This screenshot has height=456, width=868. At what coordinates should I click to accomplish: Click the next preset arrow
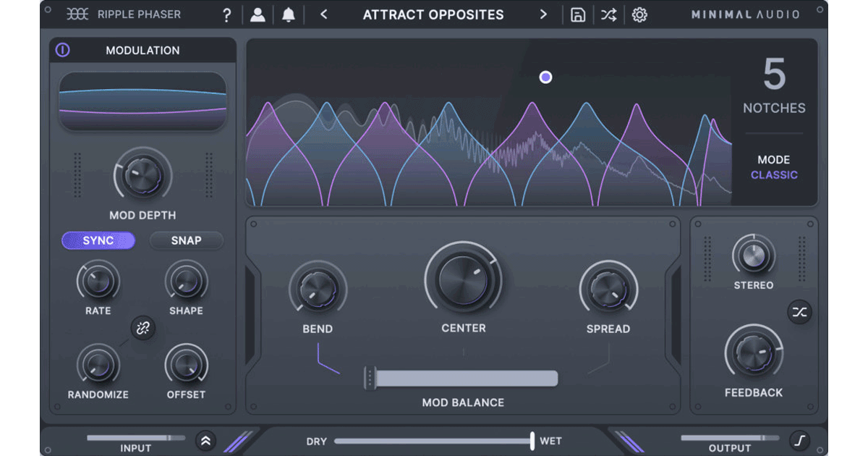click(x=543, y=14)
